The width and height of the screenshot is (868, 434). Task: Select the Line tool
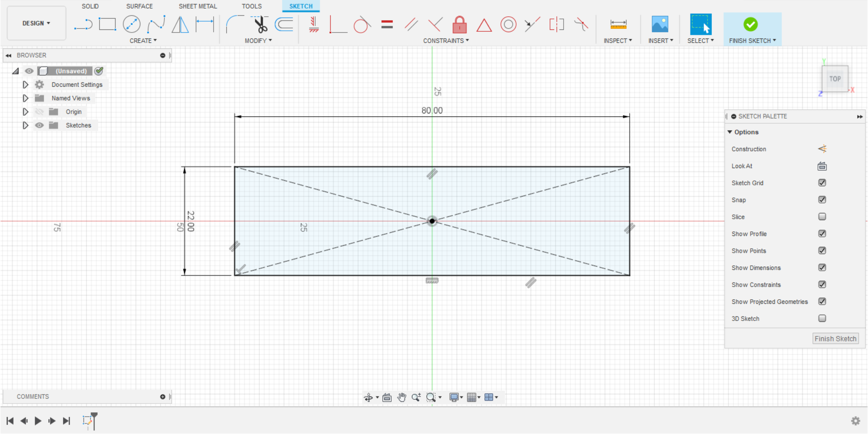pos(83,24)
